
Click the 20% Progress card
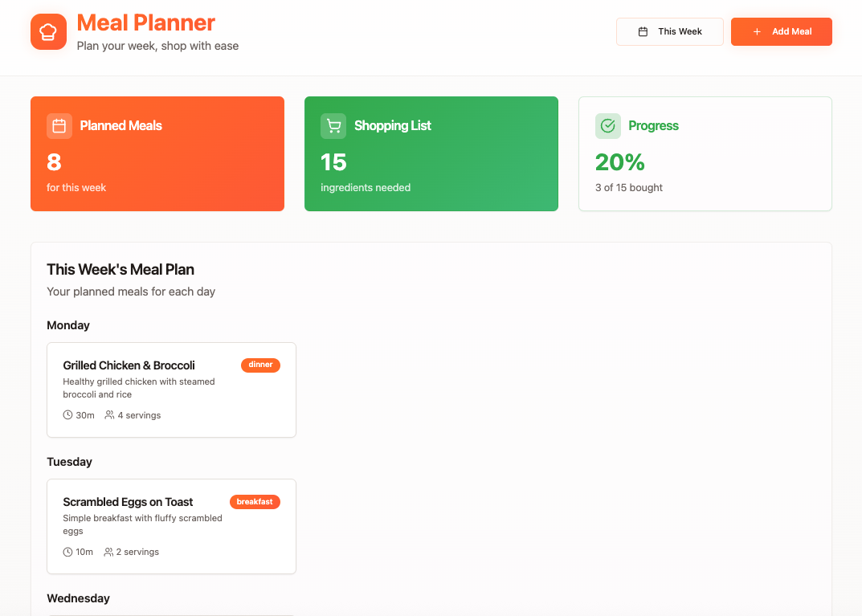pyautogui.click(x=705, y=153)
